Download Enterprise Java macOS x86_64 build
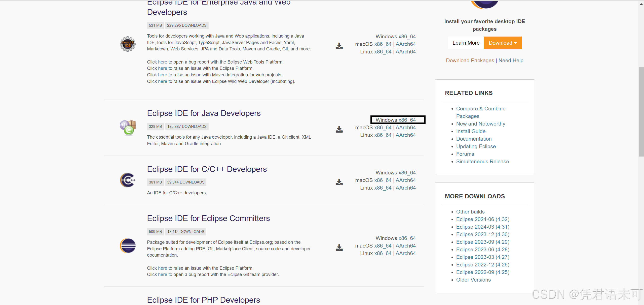This screenshot has width=644, height=305. click(x=383, y=44)
